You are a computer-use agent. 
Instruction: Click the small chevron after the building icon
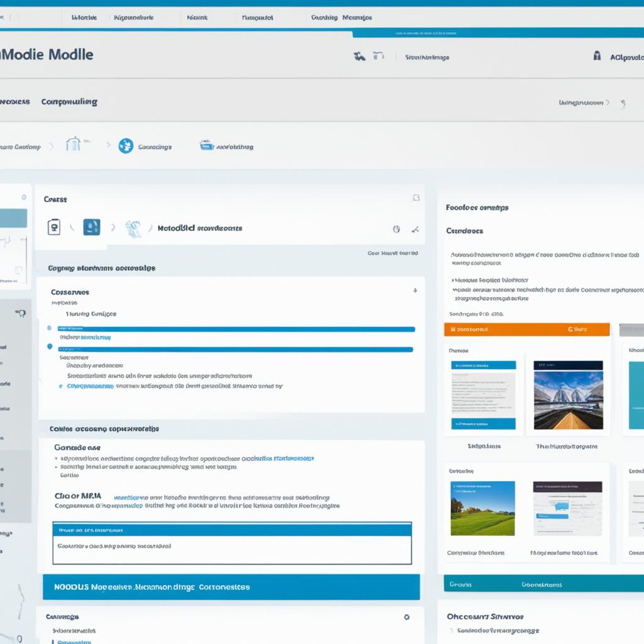click(x=108, y=145)
